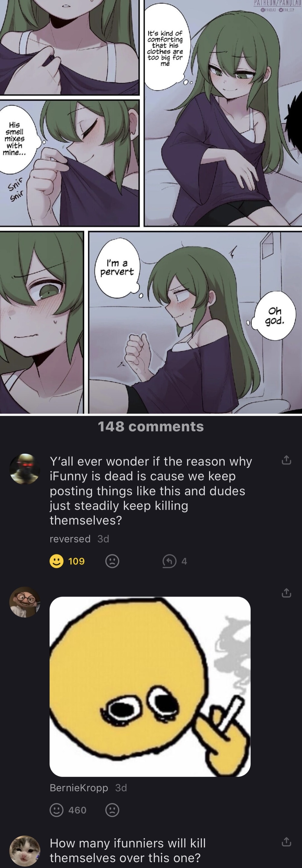Open reply thread showing 4 replies
302x868 pixels.
click(x=175, y=561)
